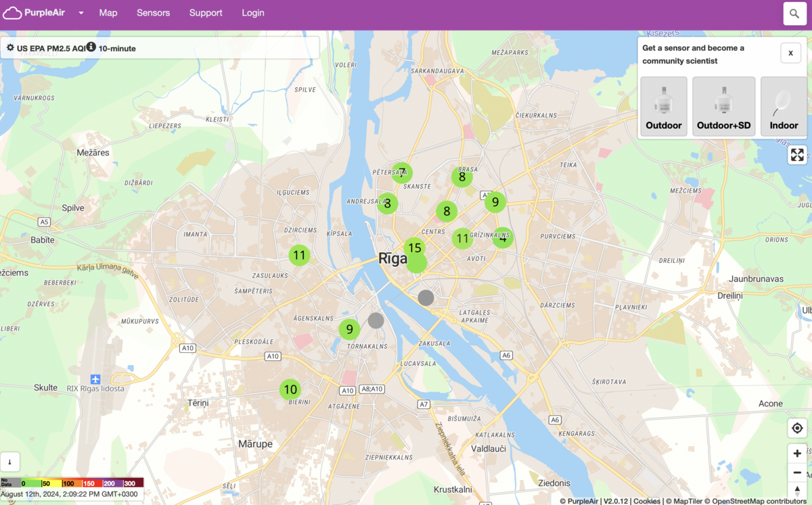Click the AQI info icon
The height and width of the screenshot is (505, 812).
[91, 47]
